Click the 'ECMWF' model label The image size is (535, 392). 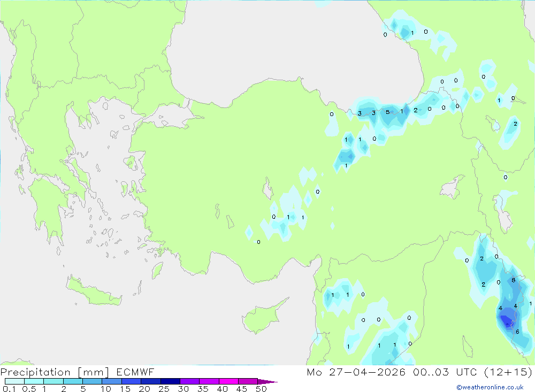[x=135, y=372]
